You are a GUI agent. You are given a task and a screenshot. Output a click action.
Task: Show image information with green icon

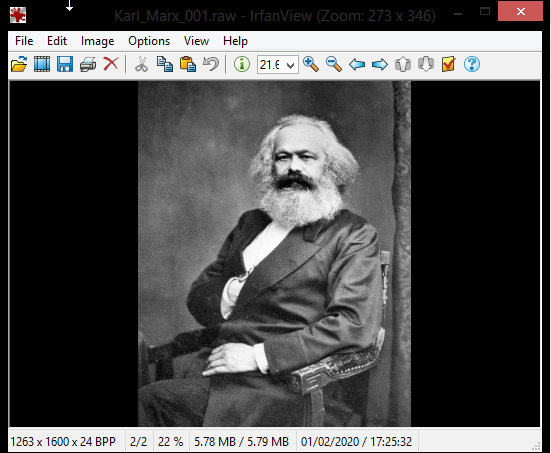tap(242, 64)
